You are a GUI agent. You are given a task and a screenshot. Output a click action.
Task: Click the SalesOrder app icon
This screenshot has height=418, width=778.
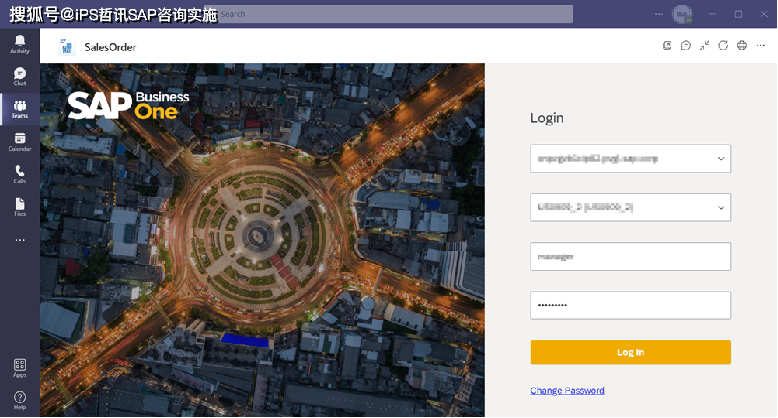coord(66,47)
